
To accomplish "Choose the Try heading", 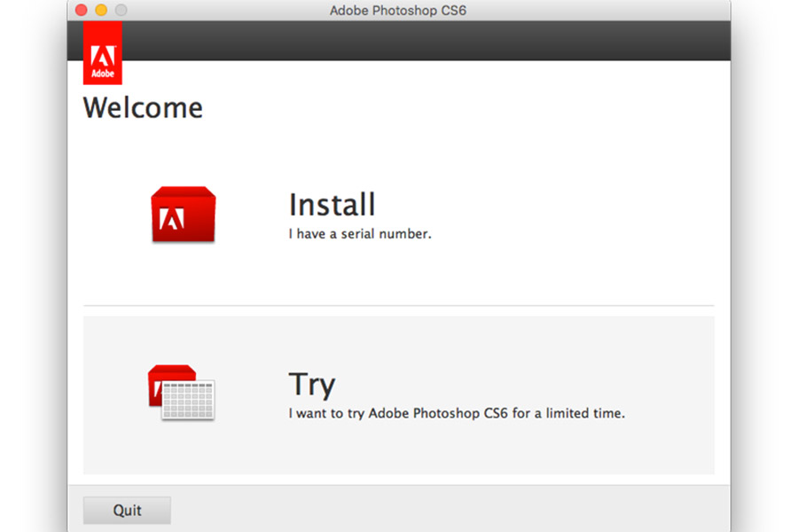I will 312,384.
